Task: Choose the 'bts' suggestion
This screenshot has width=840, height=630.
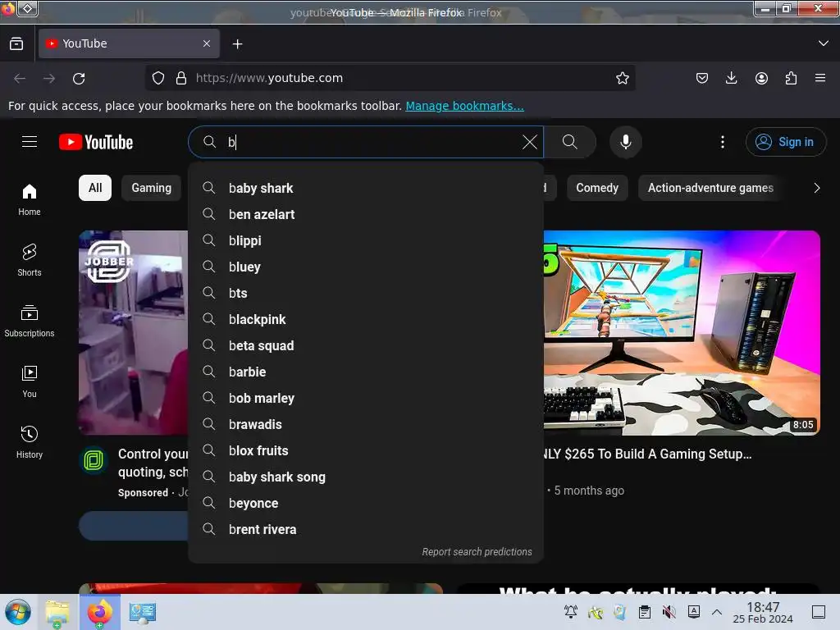Action: tap(366, 293)
